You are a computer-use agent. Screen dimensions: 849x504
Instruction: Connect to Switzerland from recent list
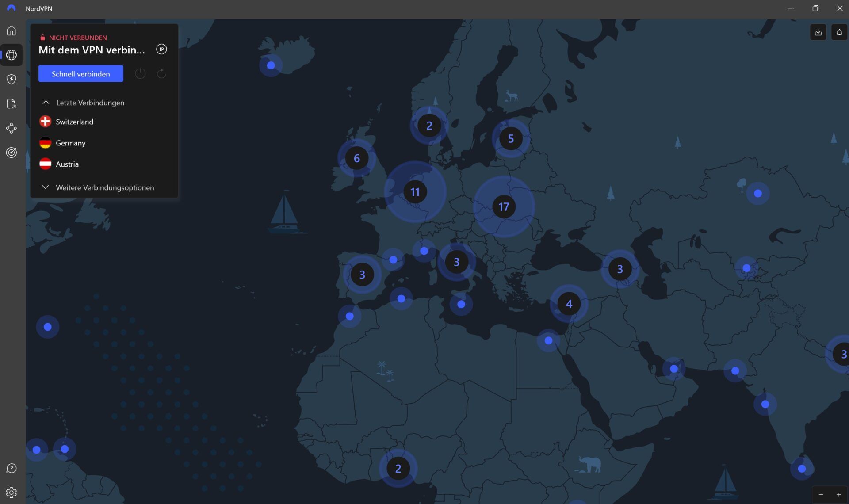[104, 122]
